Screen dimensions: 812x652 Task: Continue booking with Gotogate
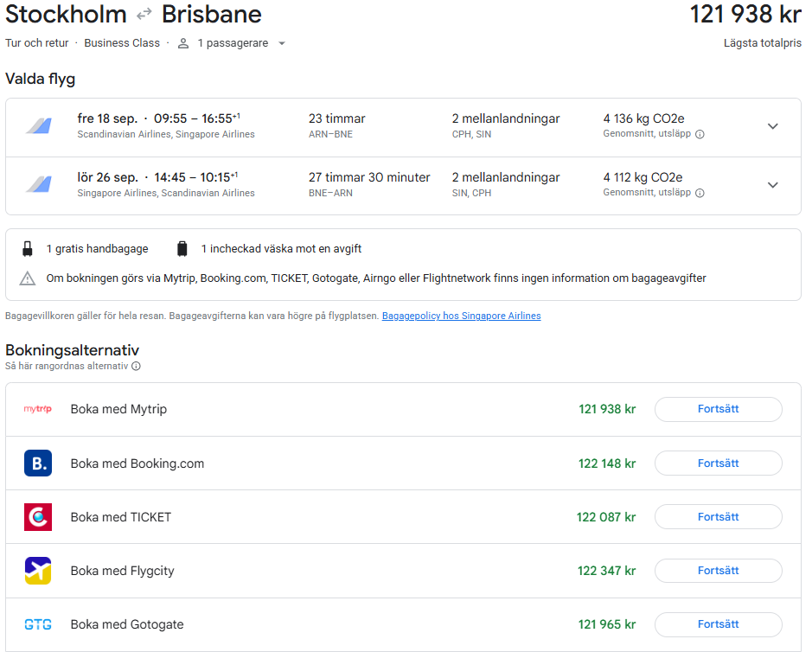coord(719,624)
